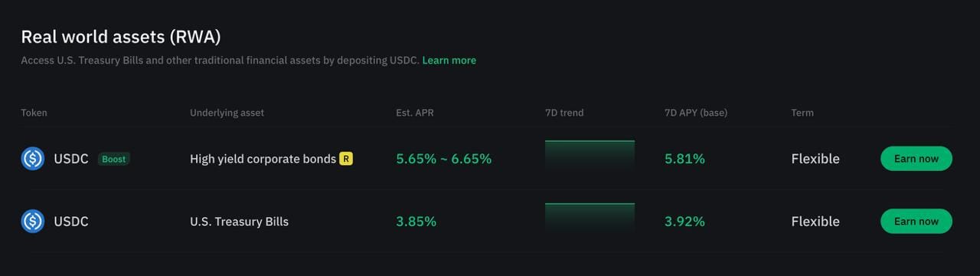Click the USDC coin icon in the Boost row
This screenshot has height=276, width=980.
[x=33, y=159]
